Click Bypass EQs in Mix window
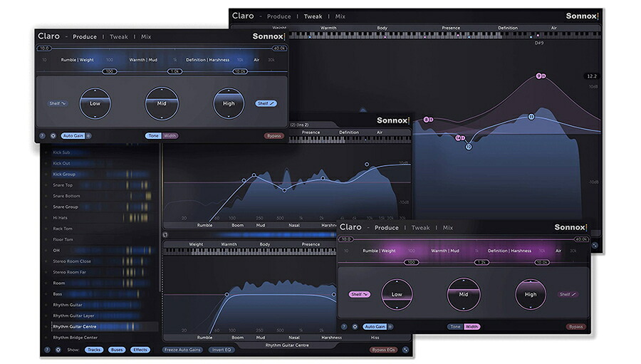This screenshot has height=364, width=641. point(383,350)
